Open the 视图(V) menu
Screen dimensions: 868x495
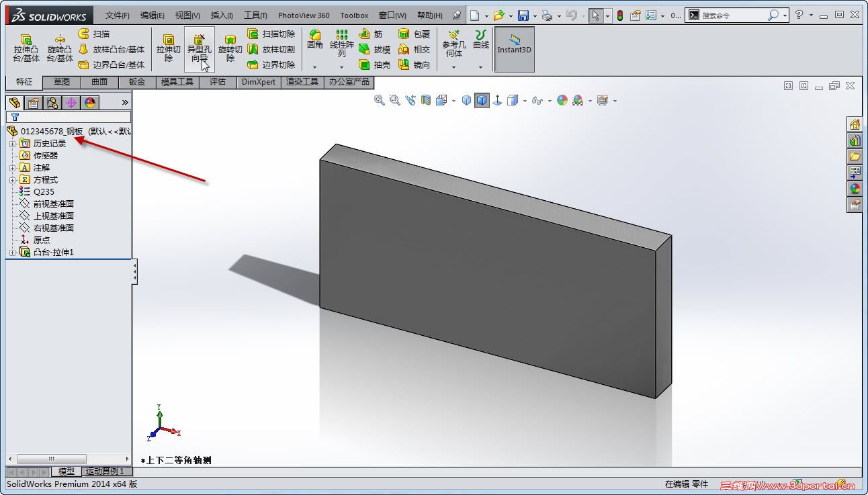(187, 15)
